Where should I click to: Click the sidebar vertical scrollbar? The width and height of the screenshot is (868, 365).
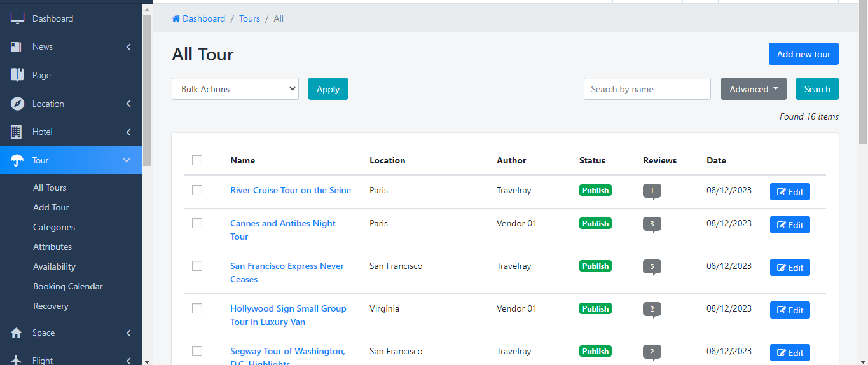147,89
